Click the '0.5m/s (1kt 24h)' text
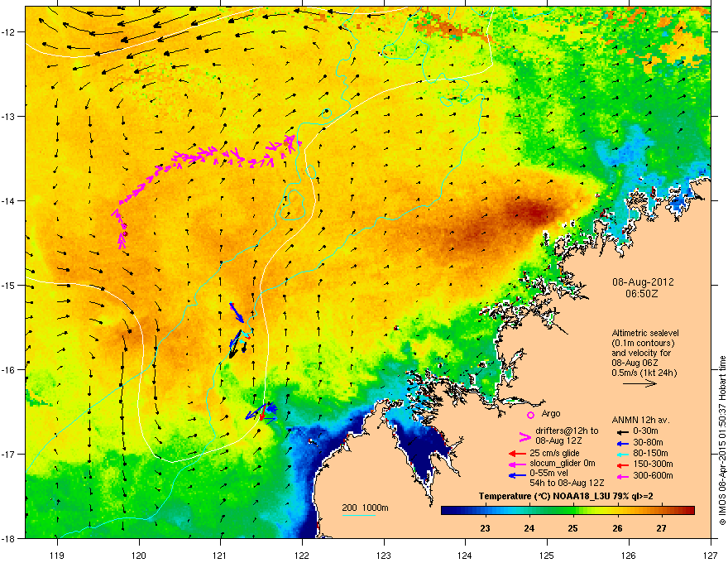728x563 pixels. tap(644, 373)
